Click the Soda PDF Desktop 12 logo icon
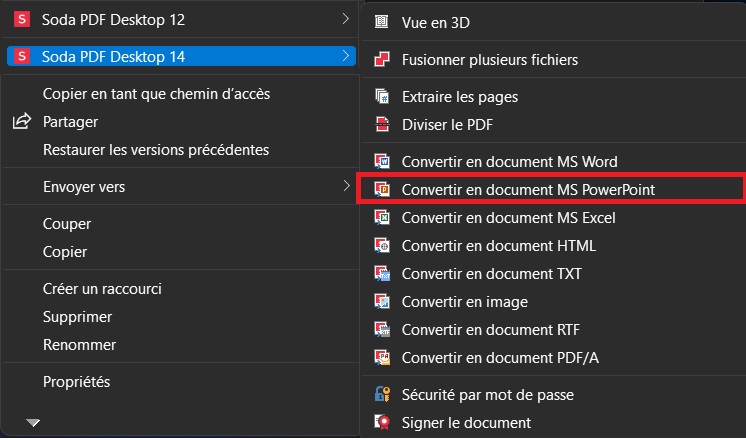This screenshot has width=746, height=440. tap(22, 19)
